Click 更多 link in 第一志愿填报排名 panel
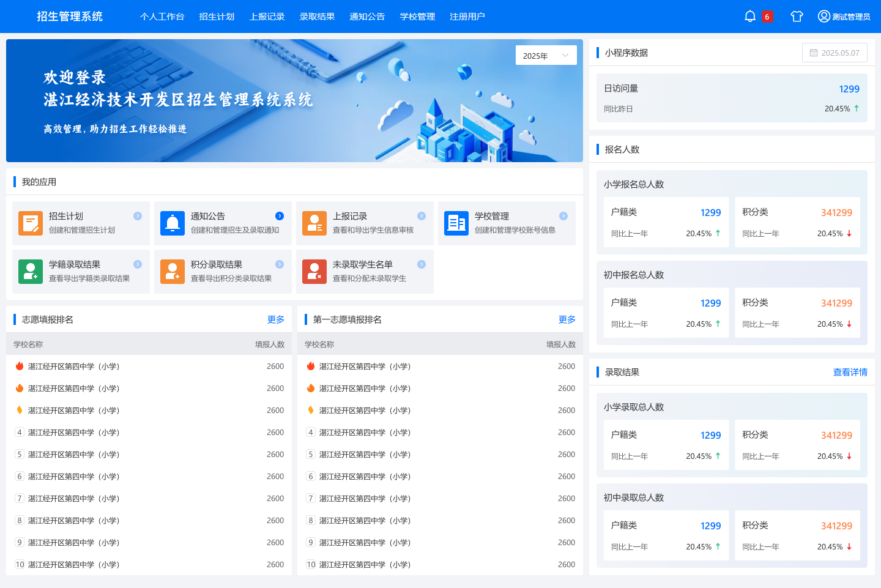The width and height of the screenshot is (881, 588). (x=567, y=319)
